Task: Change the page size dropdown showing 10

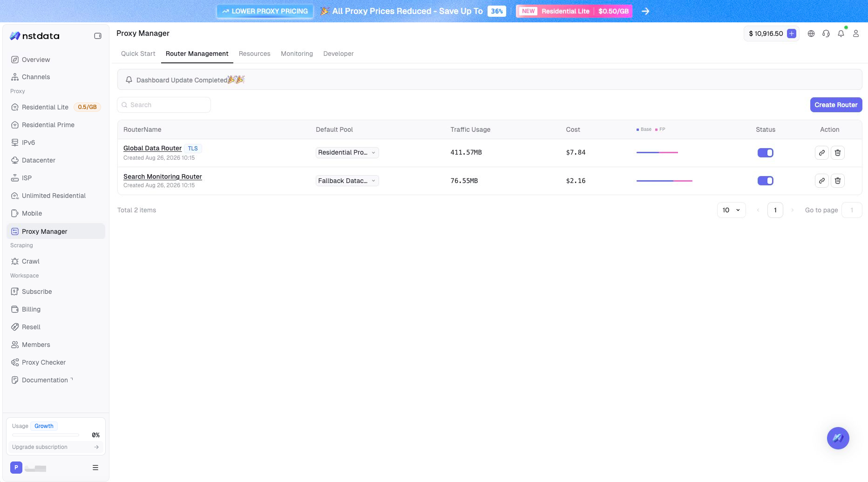Action: tap(732, 210)
